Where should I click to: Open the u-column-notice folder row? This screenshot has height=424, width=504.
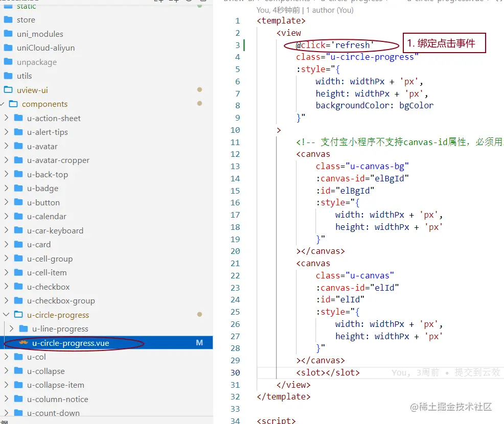click(x=106, y=399)
